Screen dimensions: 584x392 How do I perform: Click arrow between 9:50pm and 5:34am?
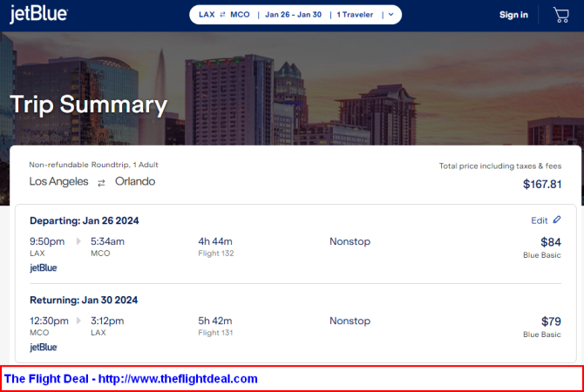(x=78, y=241)
